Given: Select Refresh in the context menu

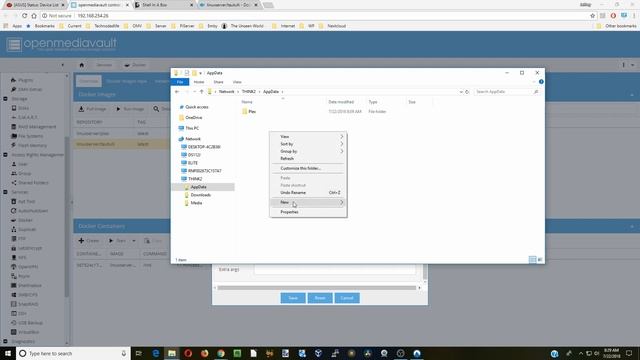Looking at the screenshot, I should [x=287, y=158].
